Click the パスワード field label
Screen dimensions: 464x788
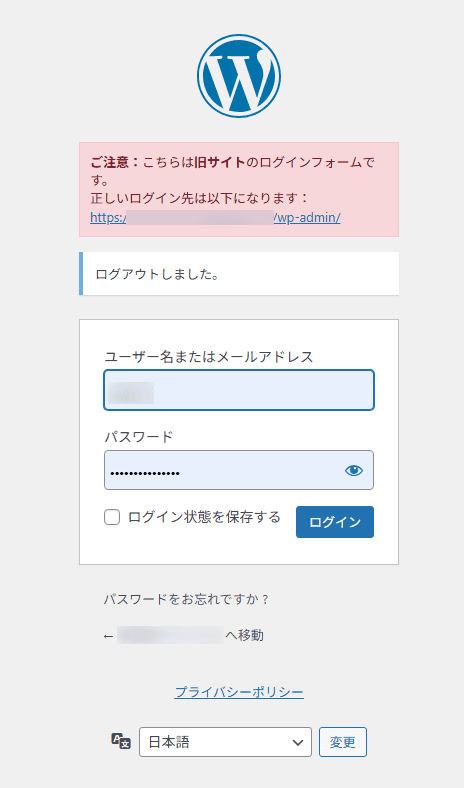[x=139, y=437]
